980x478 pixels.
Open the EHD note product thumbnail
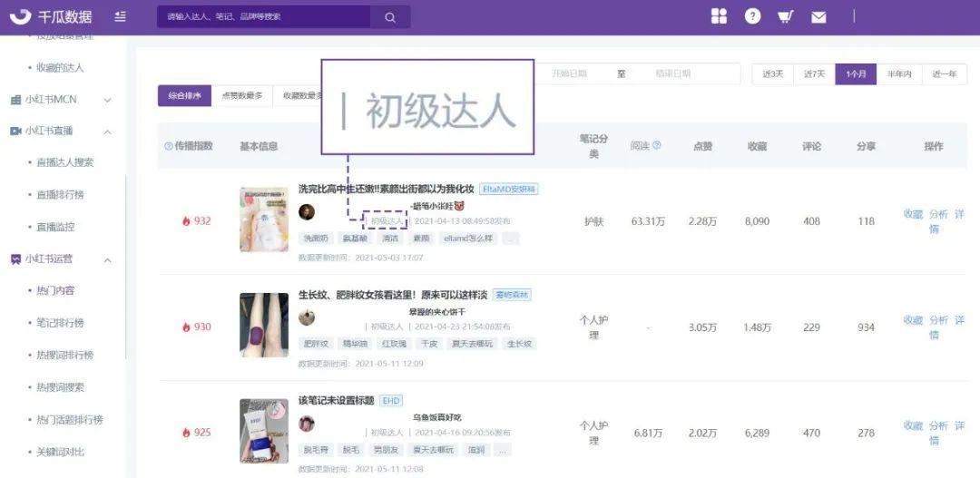[264, 431]
